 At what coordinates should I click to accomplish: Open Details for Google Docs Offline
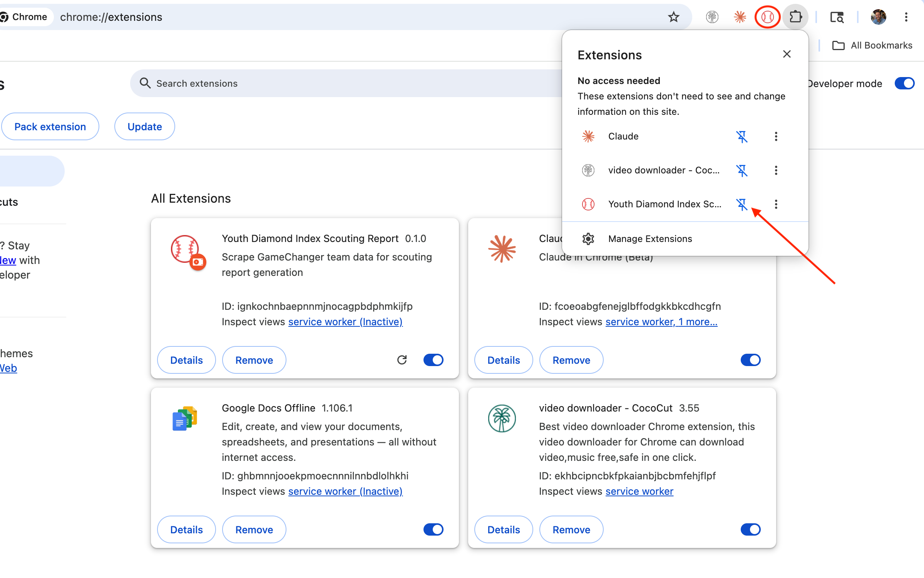186,529
